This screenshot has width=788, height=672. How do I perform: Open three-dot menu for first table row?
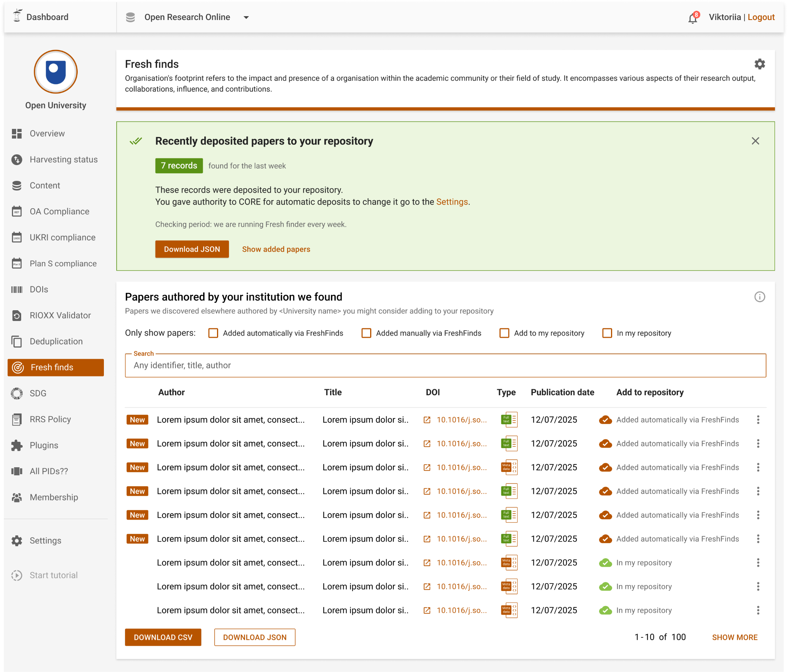(x=758, y=420)
